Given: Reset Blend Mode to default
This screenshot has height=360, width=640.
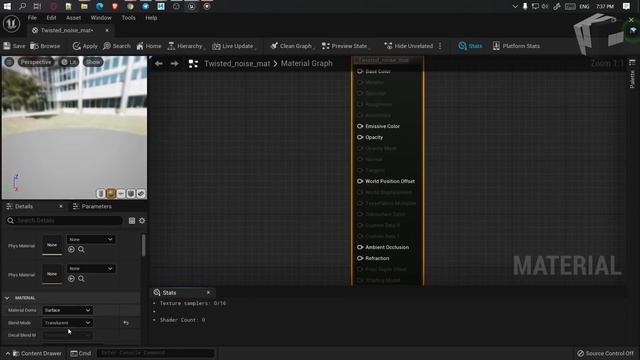Looking at the screenshot, I should pos(126,323).
